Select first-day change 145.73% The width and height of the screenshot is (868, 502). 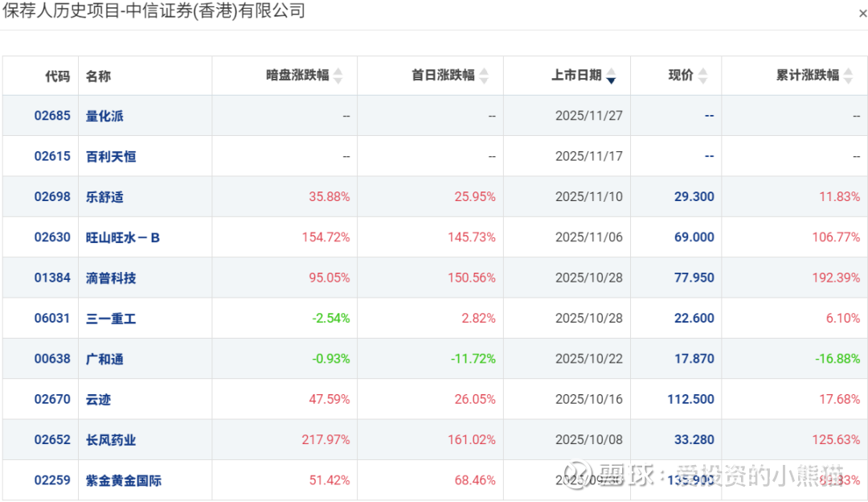pos(472,237)
